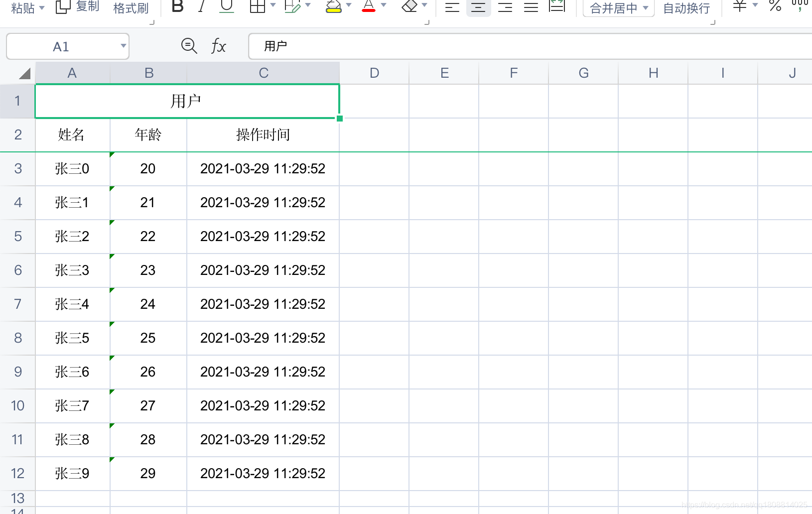The width and height of the screenshot is (812, 514).
Task: Open the currency format dropdown arrow
Action: 755,5
